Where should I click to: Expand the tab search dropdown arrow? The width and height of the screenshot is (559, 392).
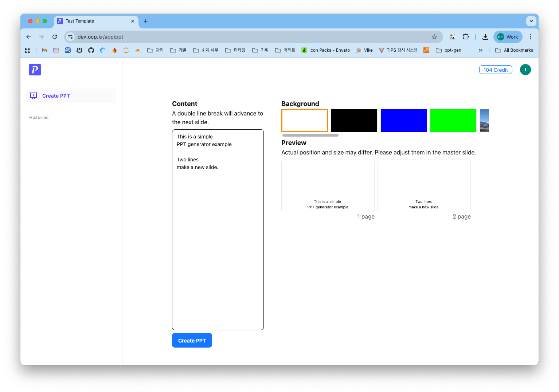531,21
